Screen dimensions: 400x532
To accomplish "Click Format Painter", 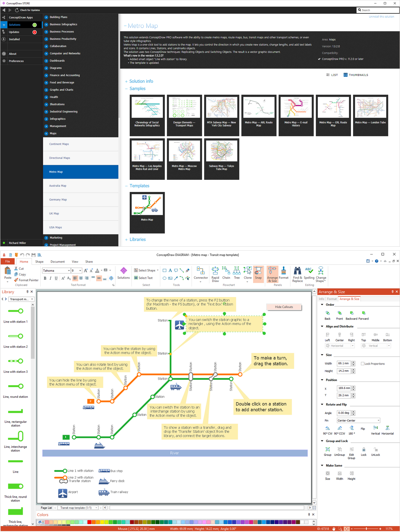I will coord(27,280).
